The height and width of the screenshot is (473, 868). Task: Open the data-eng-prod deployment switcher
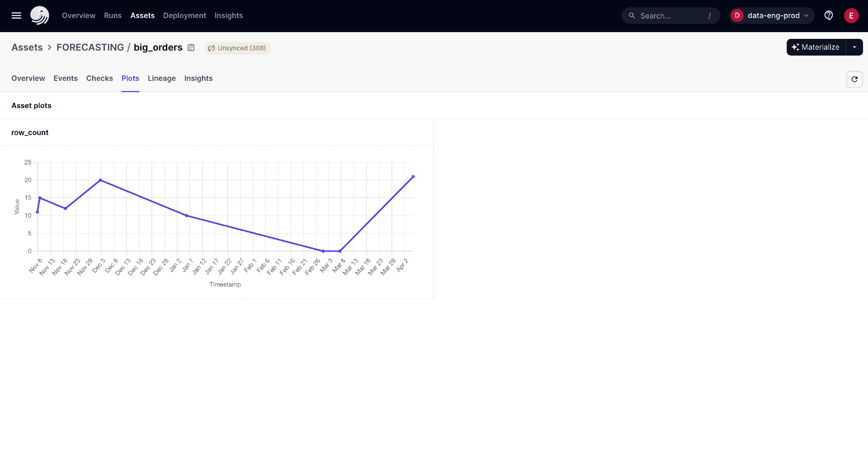point(771,15)
